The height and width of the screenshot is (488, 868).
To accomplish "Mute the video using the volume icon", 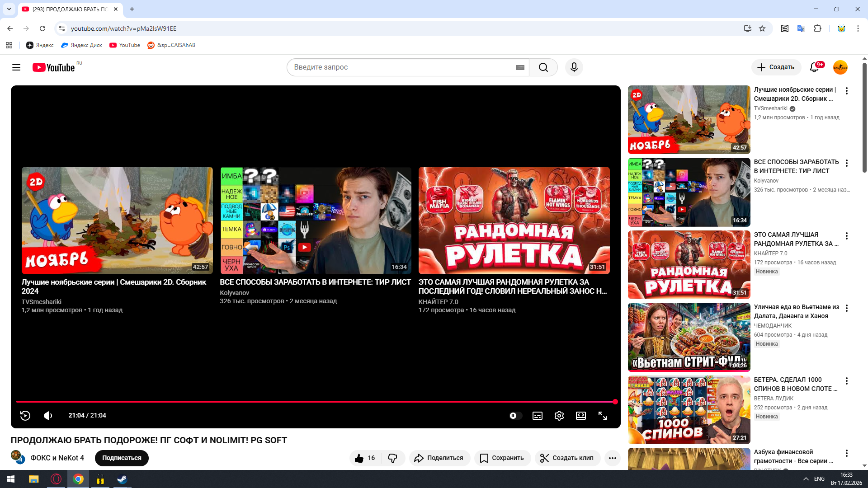I will 48,416.
